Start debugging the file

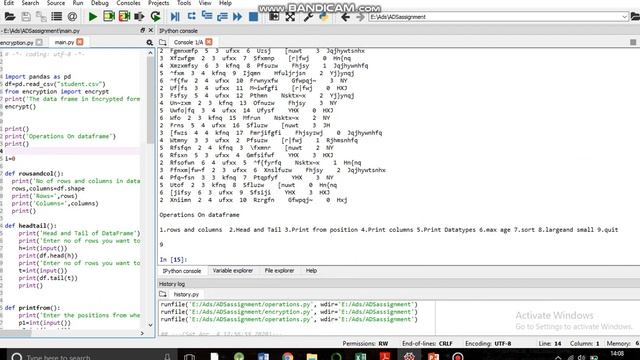[x=175, y=17]
